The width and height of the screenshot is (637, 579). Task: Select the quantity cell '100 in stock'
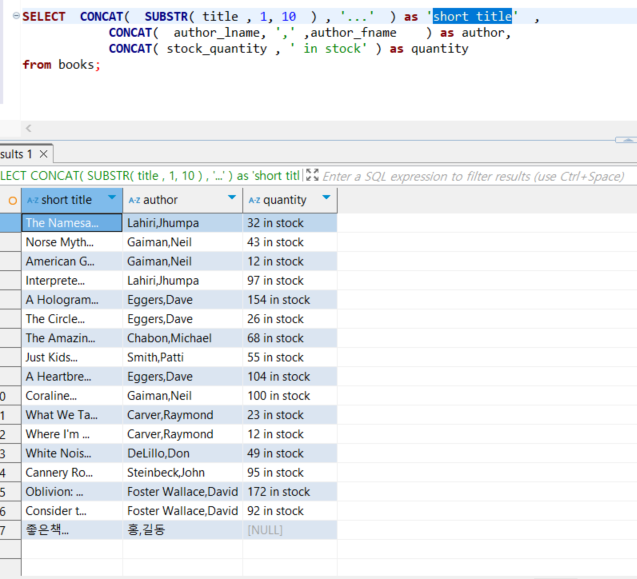290,396
